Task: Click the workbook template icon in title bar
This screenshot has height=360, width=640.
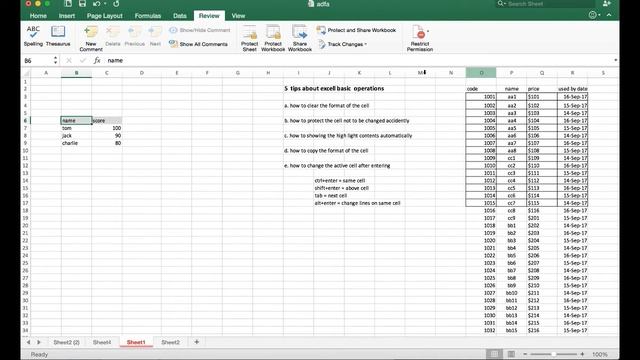Action: (x=68, y=4)
